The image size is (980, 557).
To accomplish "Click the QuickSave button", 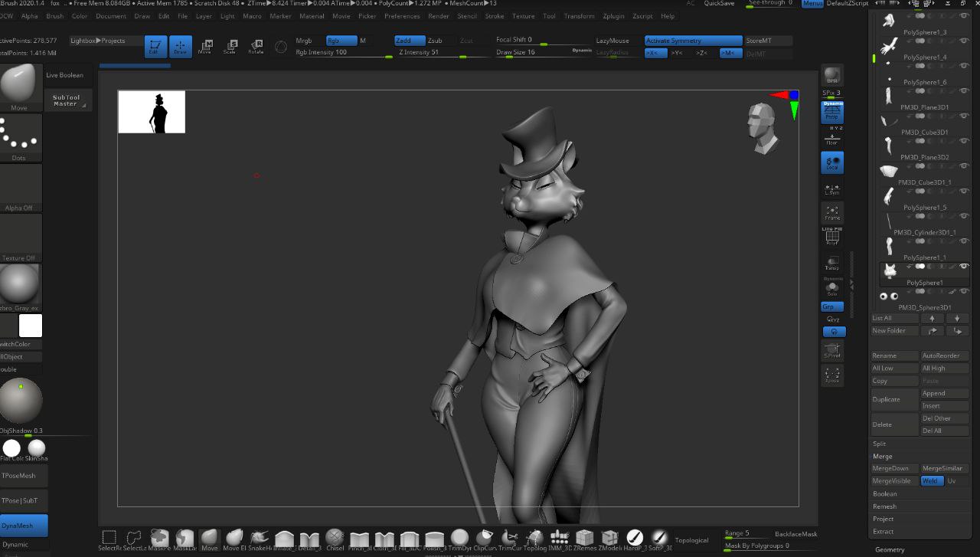I will [720, 4].
